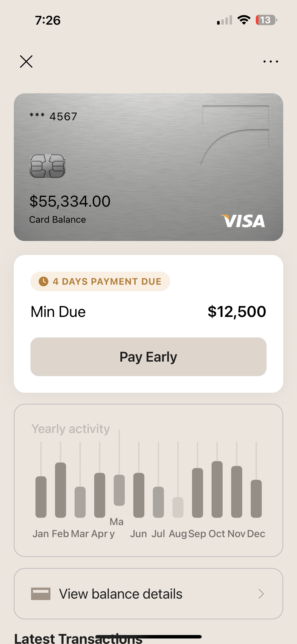This screenshot has height=644, width=297.
Task: Select the October activity bar
Action: pos(217,489)
